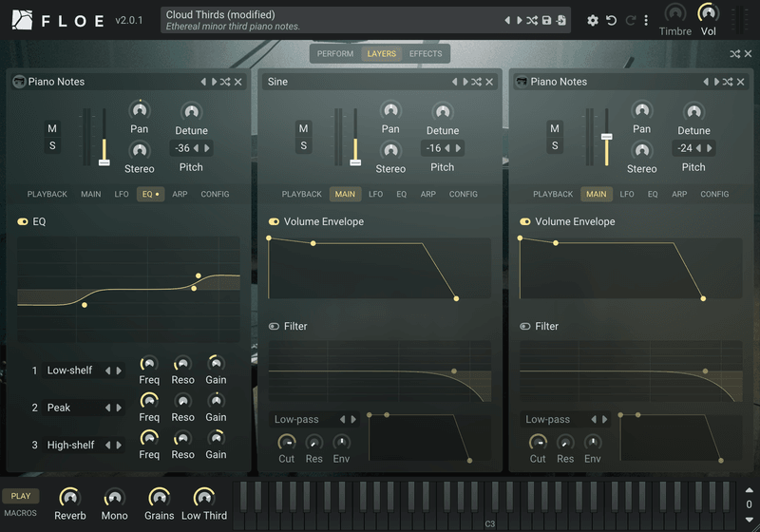Select the MACROS button
The image size is (760, 532).
coord(20,513)
